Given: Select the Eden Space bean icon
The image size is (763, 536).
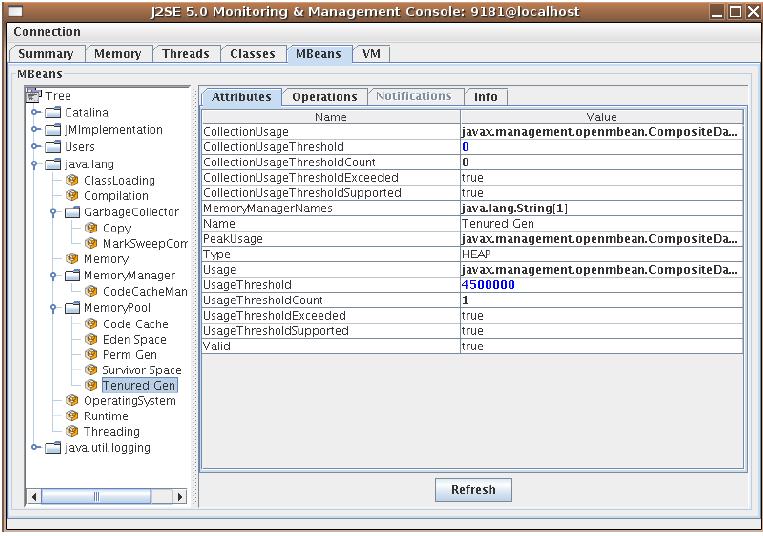Looking at the screenshot, I should tap(91, 340).
